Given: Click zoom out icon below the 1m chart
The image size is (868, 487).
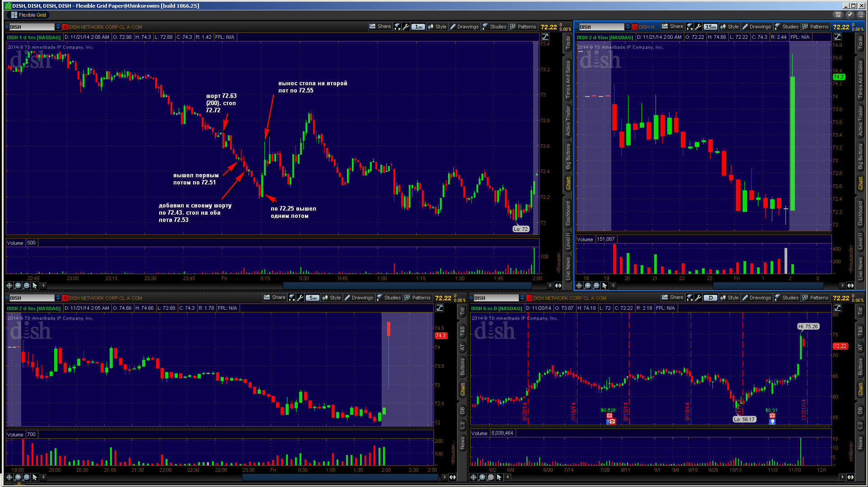Looking at the screenshot, I should 26,285.
